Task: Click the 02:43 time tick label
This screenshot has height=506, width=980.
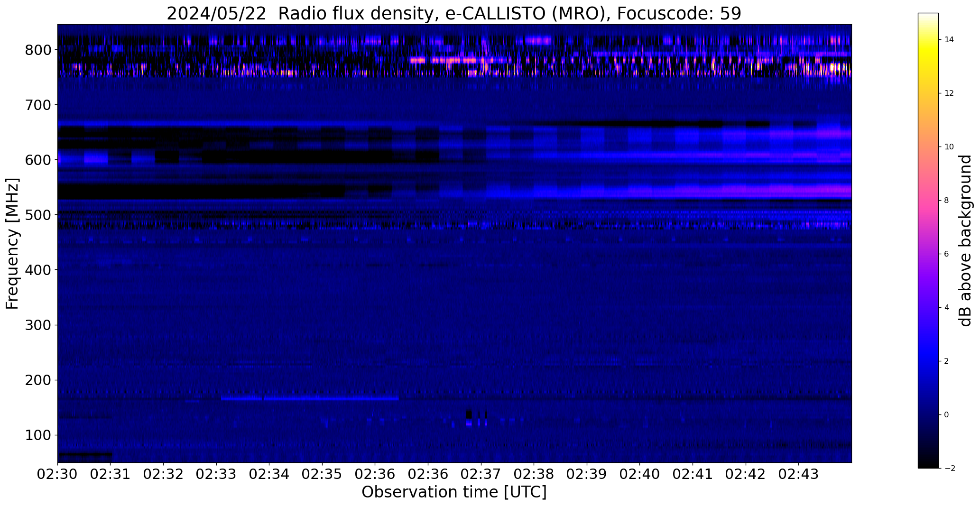Action: [799, 474]
